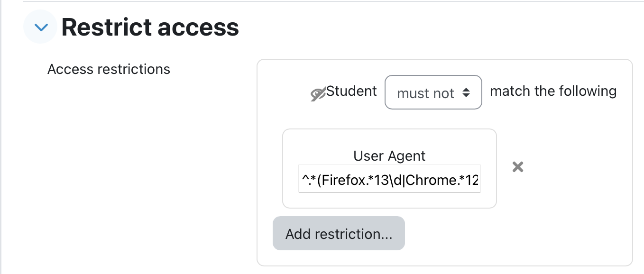
Task: Click the Restrict access heading
Action: [x=150, y=27]
